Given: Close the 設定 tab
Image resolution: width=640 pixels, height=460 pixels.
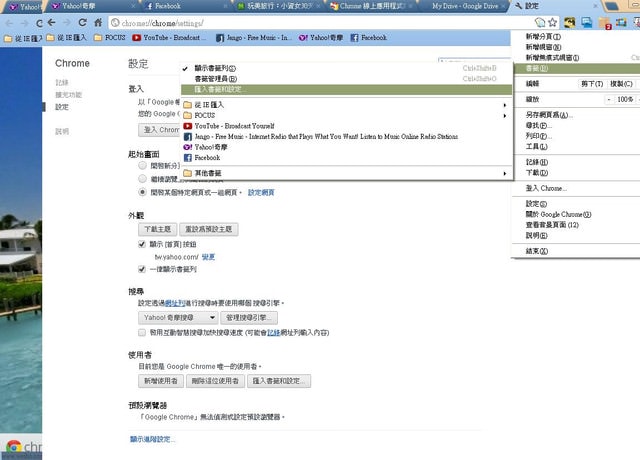Looking at the screenshot, I should (595, 6).
